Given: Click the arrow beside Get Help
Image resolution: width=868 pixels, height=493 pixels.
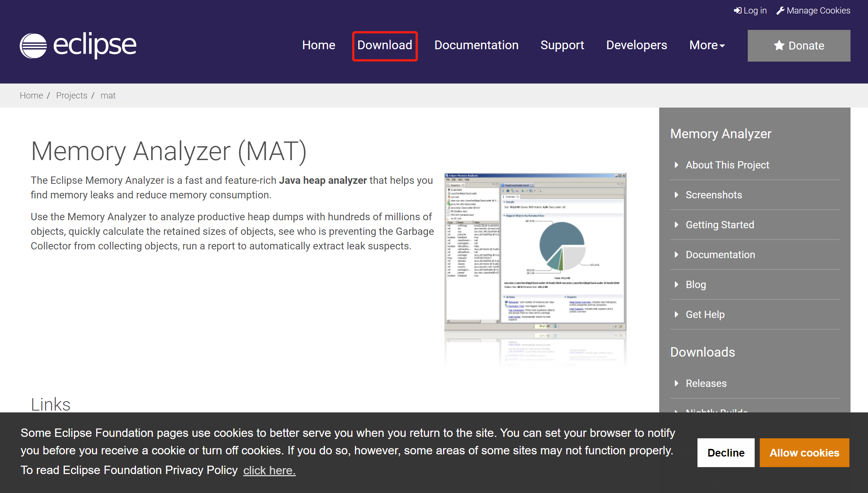Looking at the screenshot, I should [x=676, y=314].
